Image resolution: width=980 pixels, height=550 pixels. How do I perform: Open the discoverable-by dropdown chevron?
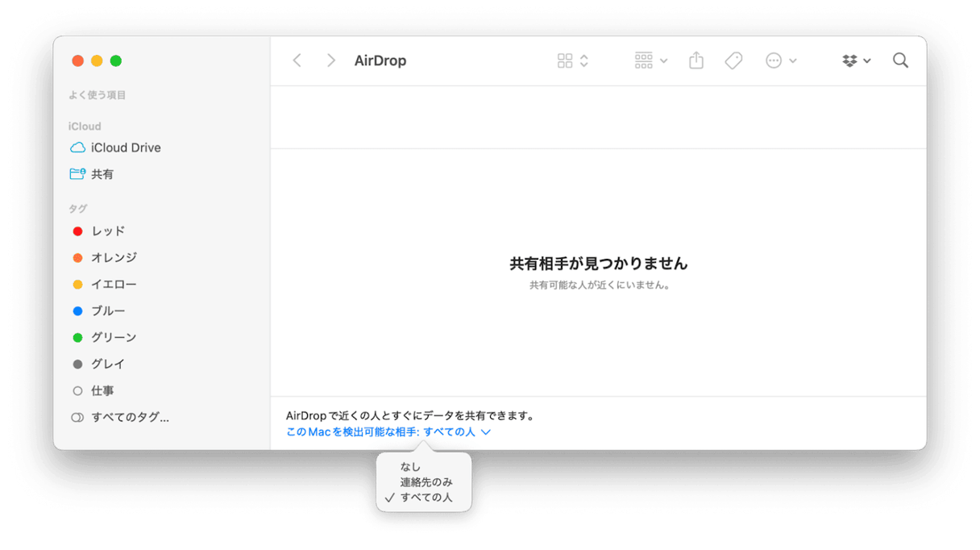485,431
